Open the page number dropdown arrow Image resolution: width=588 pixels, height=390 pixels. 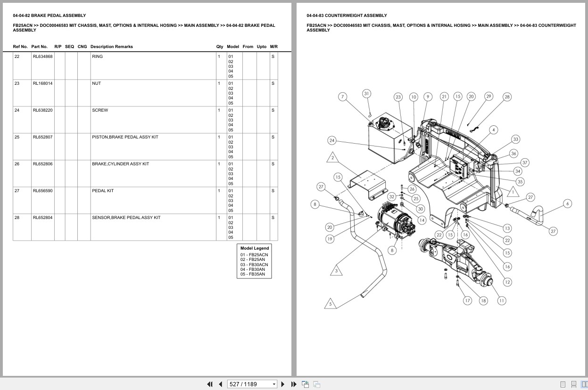coord(274,384)
